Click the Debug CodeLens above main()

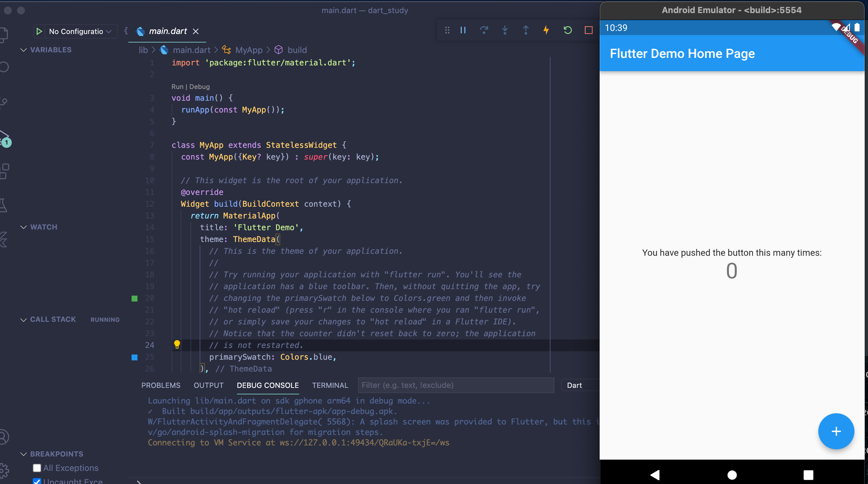(x=199, y=87)
